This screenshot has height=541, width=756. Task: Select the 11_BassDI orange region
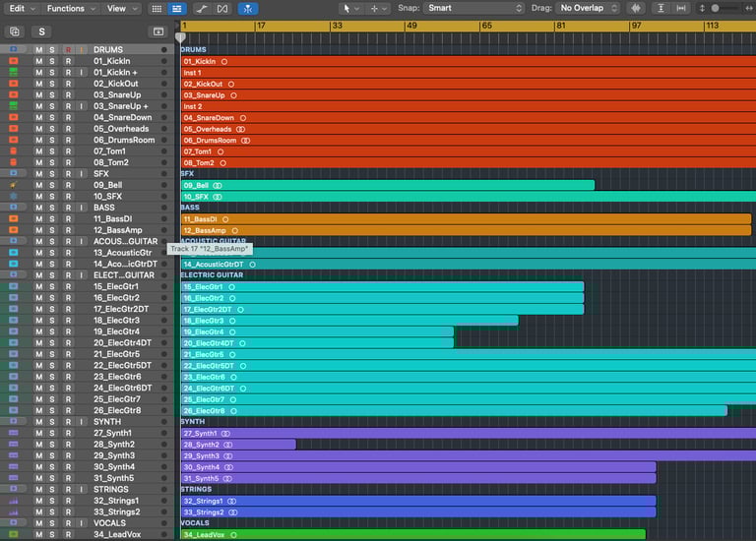(x=466, y=219)
